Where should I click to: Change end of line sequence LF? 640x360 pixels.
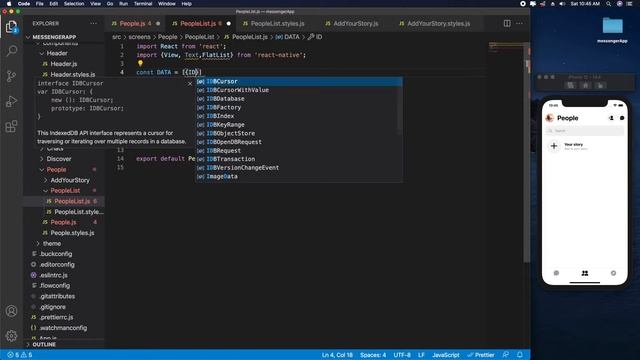[421, 355]
